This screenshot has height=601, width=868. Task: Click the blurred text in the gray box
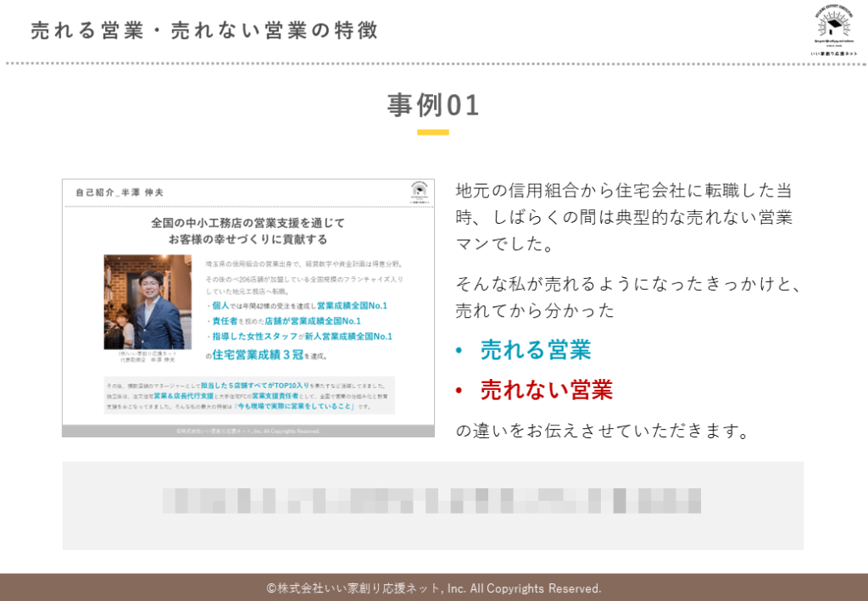point(432,500)
